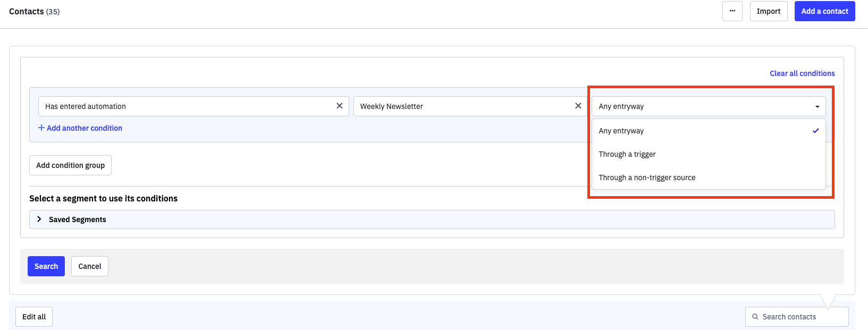Open the three-dots more options menu
868x330 pixels.
732,11
